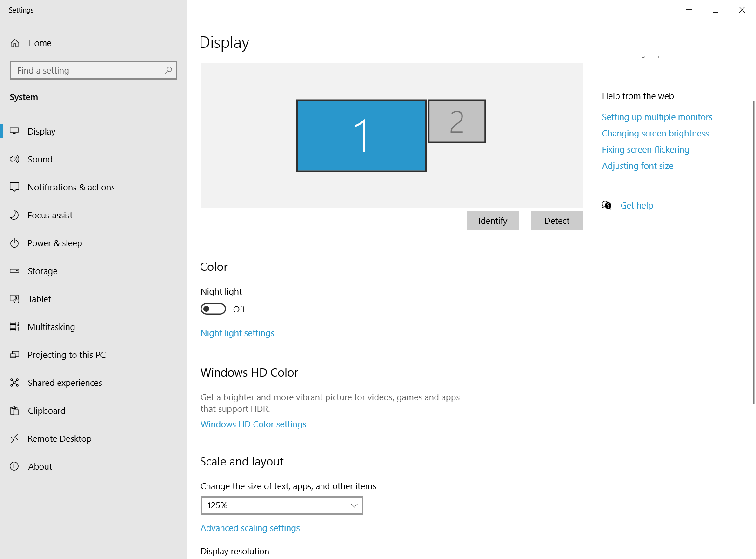Select display 2 in the monitor diagram

456,121
